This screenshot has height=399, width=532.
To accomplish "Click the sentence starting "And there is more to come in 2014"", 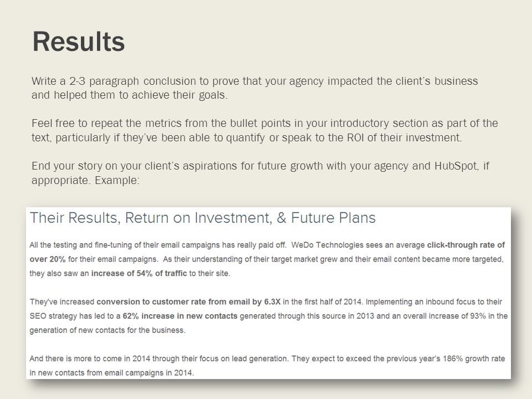I will 267,366.
